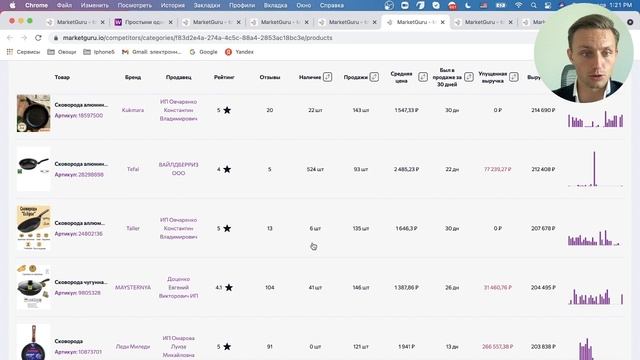This screenshot has height=360, width=640.
Task: Open Kukmara frying pan product thumbnail
Action: (x=33, y=113)
